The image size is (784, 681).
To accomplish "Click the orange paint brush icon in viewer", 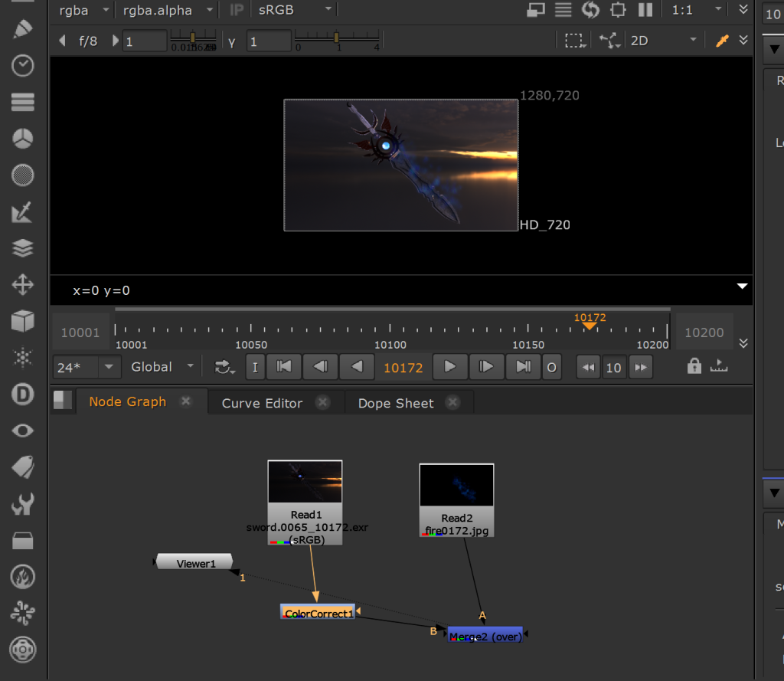I will (x=722, y=41).
